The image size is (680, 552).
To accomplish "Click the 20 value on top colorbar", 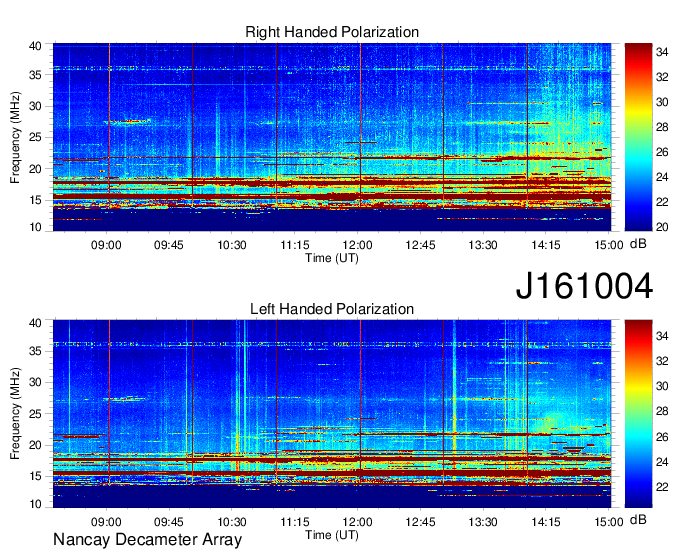I will point(662,227).
